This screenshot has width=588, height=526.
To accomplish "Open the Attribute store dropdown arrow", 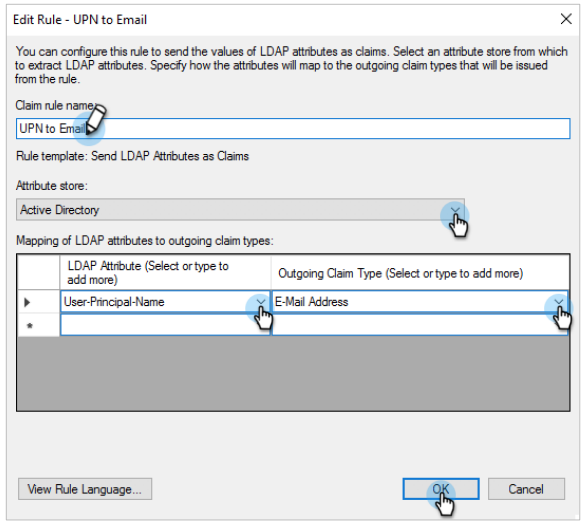I will [x=455, y=210].
